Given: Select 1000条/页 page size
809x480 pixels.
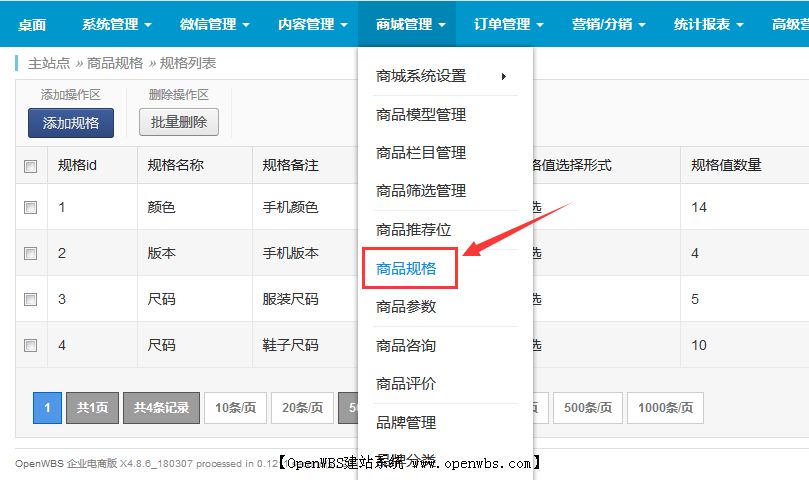Looking at the screenshot, I should point(669,408).
